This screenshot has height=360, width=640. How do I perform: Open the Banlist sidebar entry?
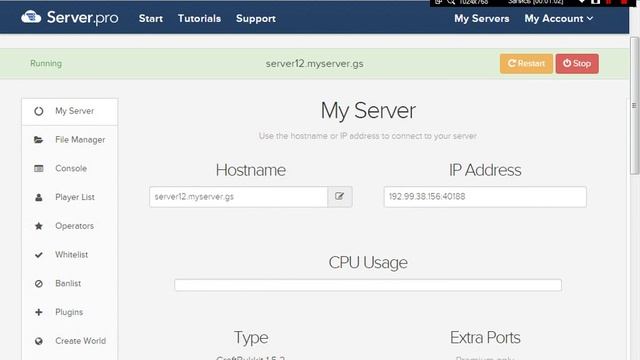pos(70,283)
